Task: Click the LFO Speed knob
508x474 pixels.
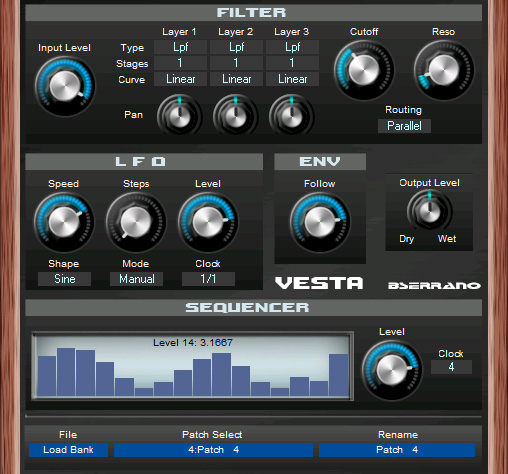Action: pyautogui.click(x=64, y=222)
